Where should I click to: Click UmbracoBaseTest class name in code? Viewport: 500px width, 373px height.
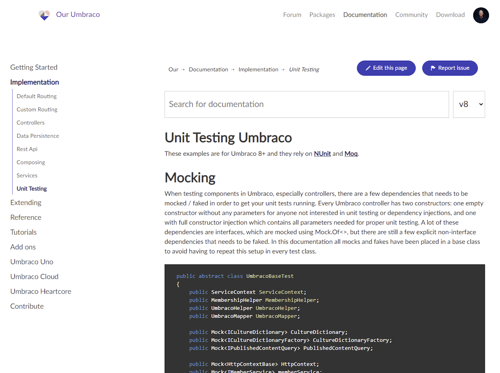(270, 276)
